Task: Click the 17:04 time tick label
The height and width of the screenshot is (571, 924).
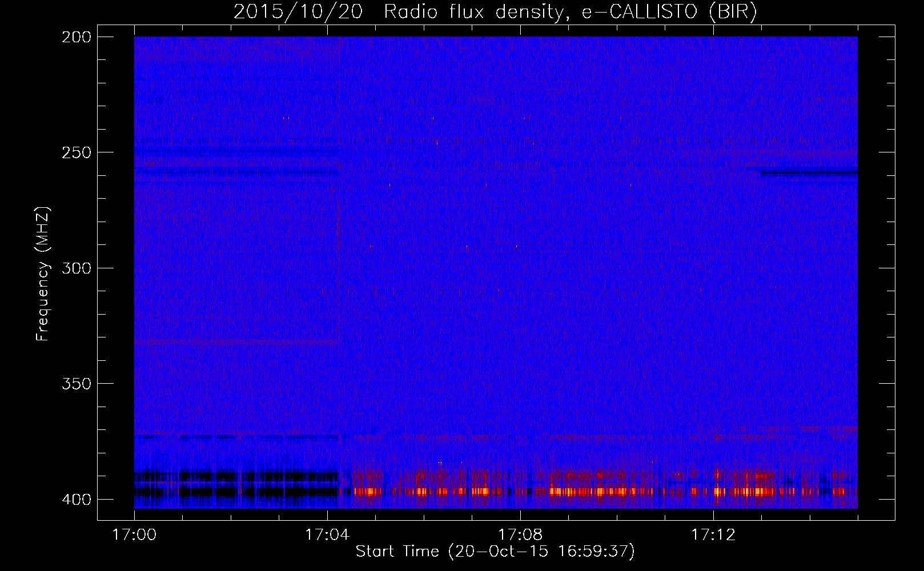Action: coord(327,535)
